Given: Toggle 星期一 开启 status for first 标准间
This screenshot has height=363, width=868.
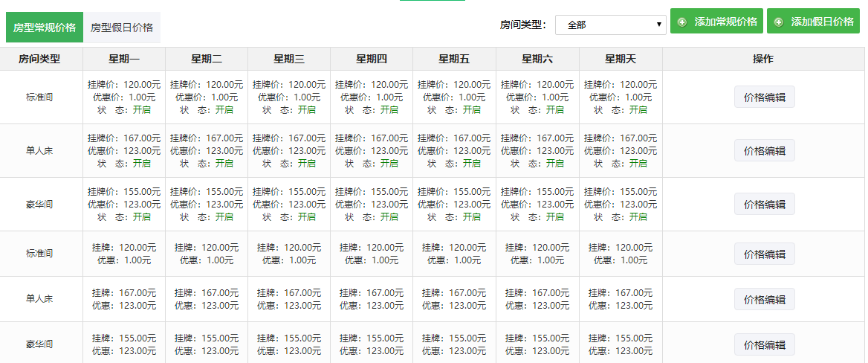Looking at the screenshot, I should pos(141,110).
